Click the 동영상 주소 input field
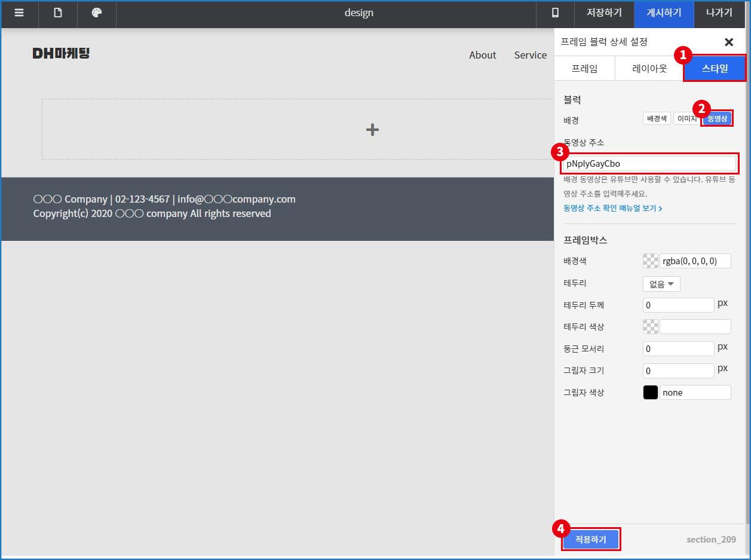The height and width of the screenshot is (560, 751). click(x=649, y=164)
